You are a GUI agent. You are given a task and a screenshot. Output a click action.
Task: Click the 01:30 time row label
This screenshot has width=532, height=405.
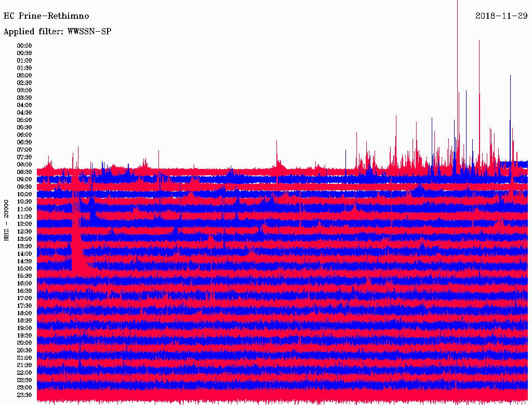tap(24, 68)
